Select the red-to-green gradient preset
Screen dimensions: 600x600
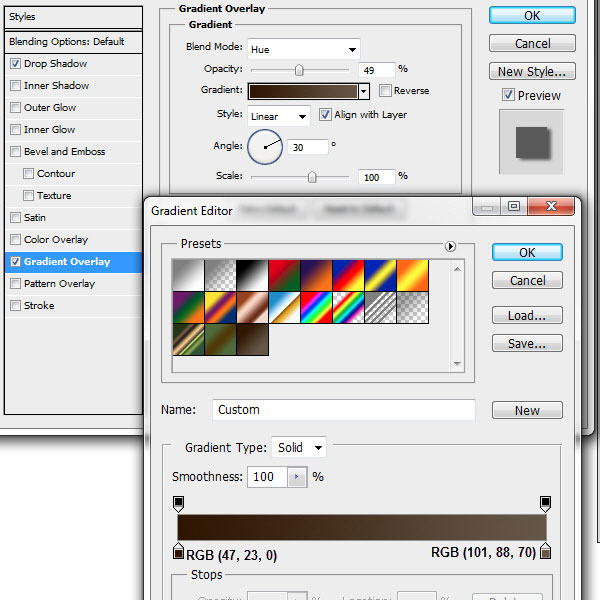pos(284,275)
